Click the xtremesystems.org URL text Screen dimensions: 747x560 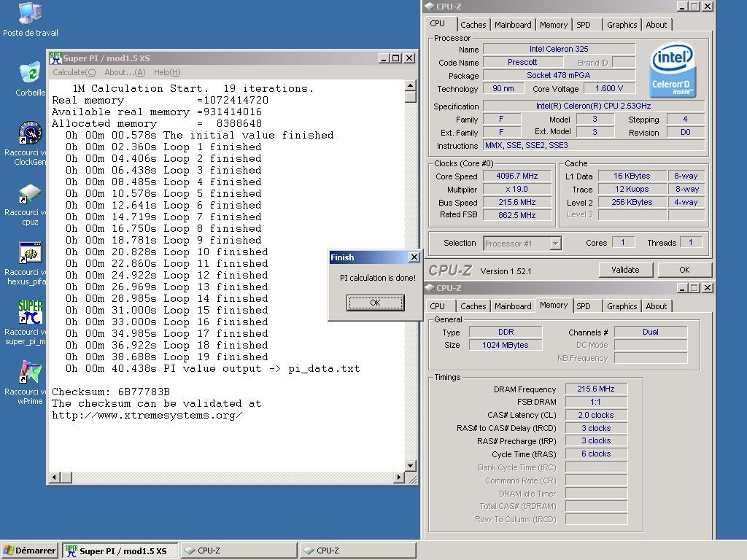coord(147,415)
